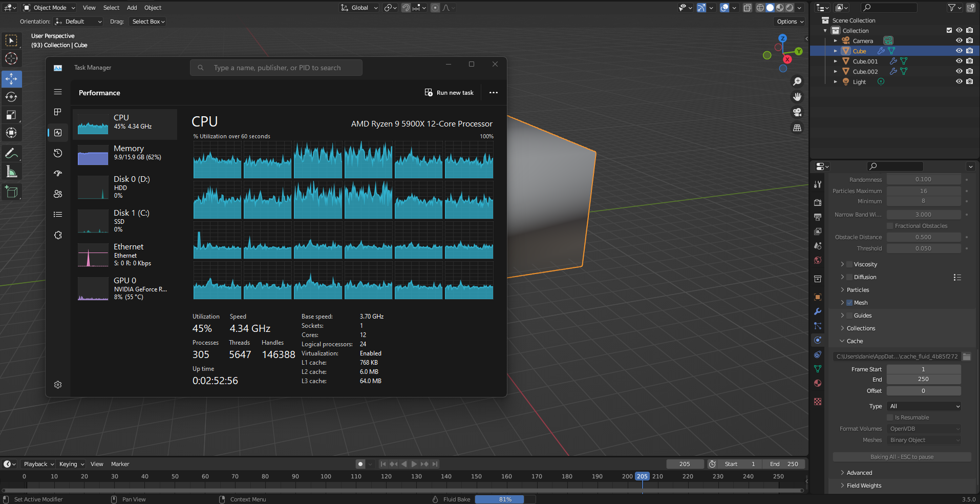This screenshot has width=980, height=504.
Task: Hide Cube.001 in the viewport
Action: pos(959,61)
